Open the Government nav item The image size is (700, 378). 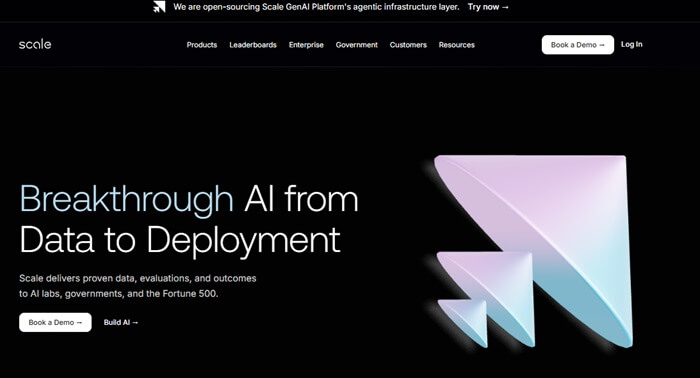click(357, 45)
